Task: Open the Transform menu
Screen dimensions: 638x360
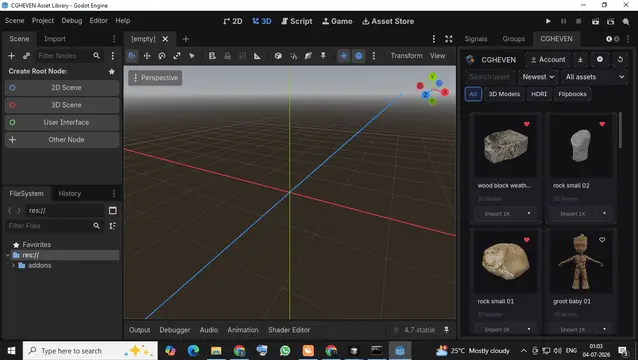Action: (406, 56)
